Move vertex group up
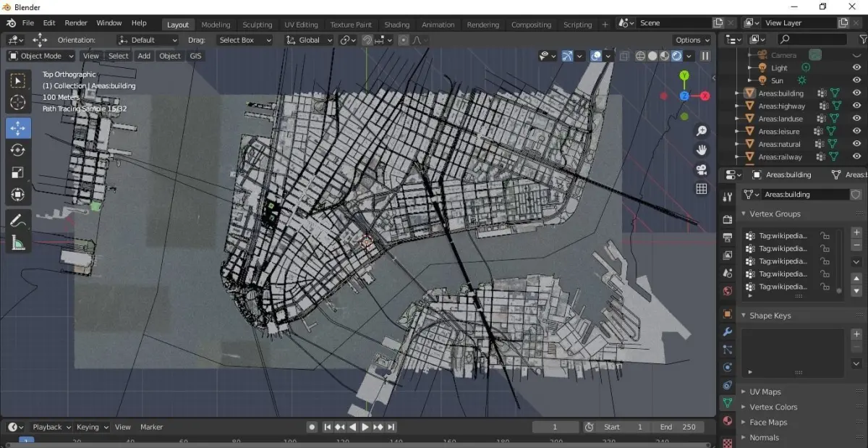The height and width of the screenshot is (448, 868). coord(856,278)
